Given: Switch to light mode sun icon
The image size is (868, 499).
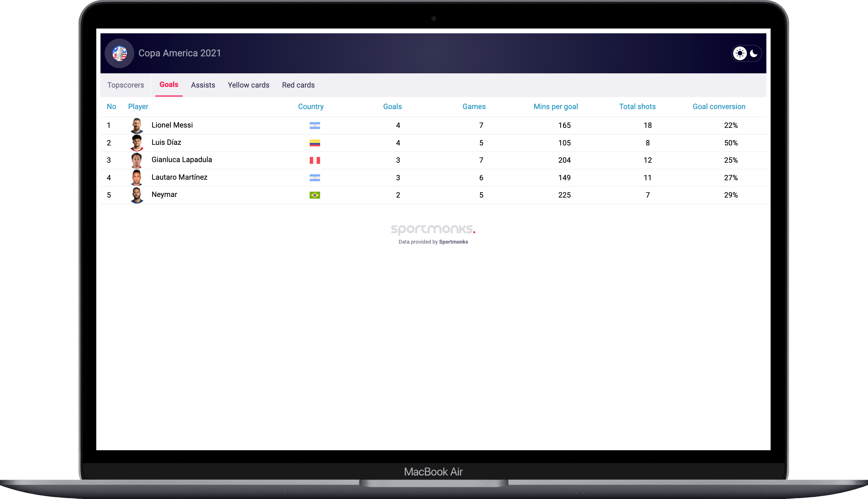Looking at the screenshot, I should pos(740,53).
